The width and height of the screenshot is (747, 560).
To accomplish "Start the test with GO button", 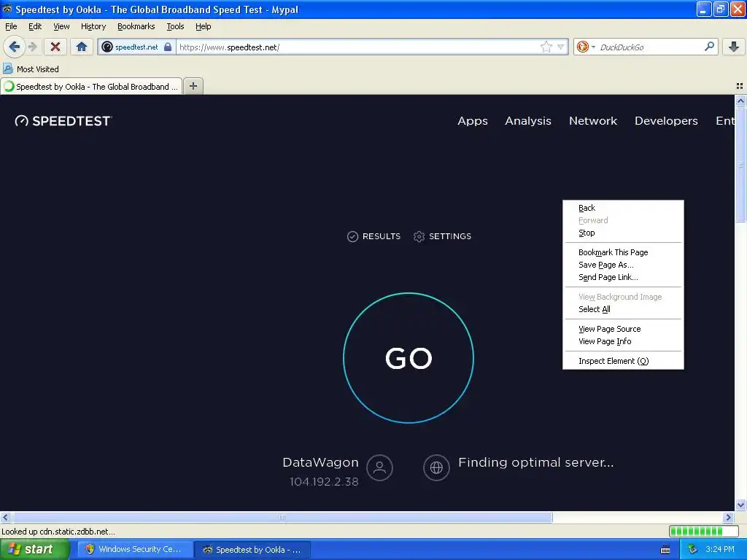I will coord(409,358).
